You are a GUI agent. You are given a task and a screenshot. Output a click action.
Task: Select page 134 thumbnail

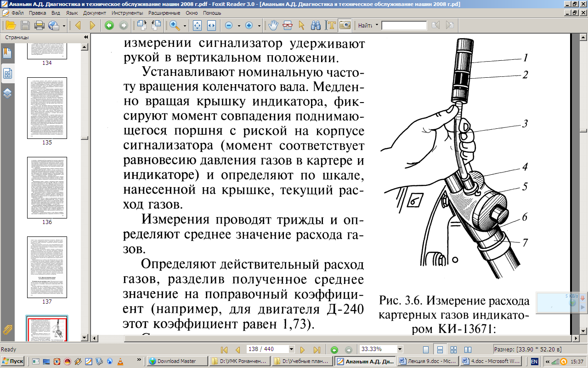click(x=47, y=51)
